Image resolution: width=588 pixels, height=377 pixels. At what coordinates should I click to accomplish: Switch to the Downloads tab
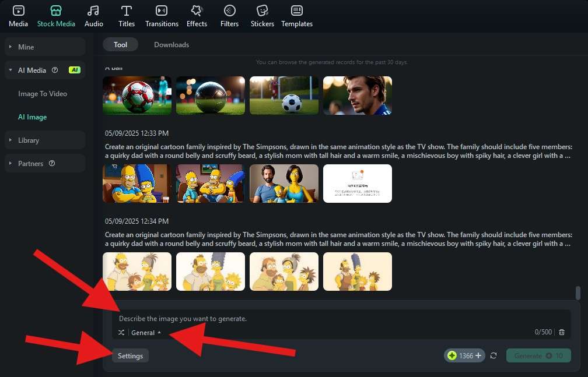(x=171, y=45)
